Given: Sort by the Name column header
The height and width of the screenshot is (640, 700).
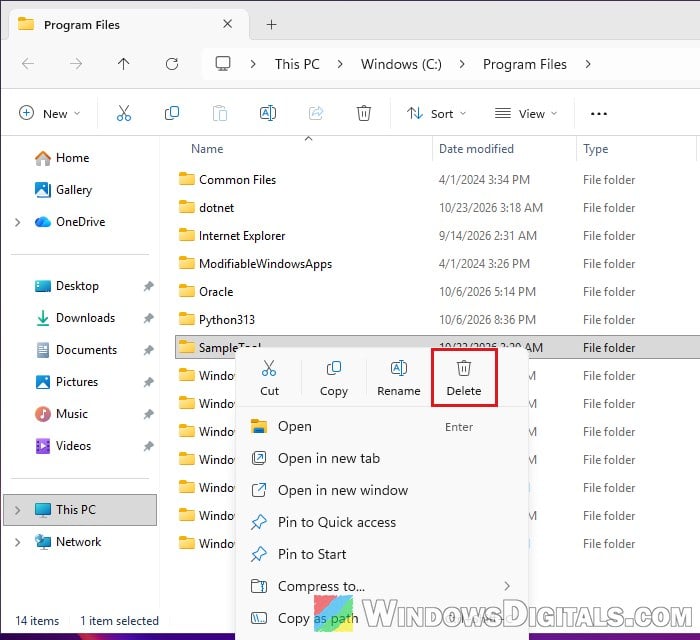Looking at the screenshot, I should 207,149.
